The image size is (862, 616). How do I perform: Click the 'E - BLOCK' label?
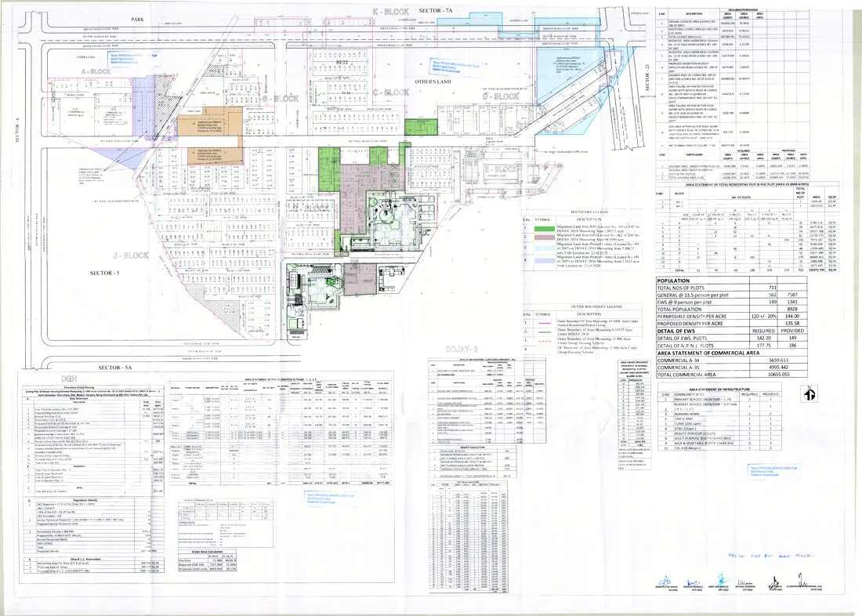502,169
